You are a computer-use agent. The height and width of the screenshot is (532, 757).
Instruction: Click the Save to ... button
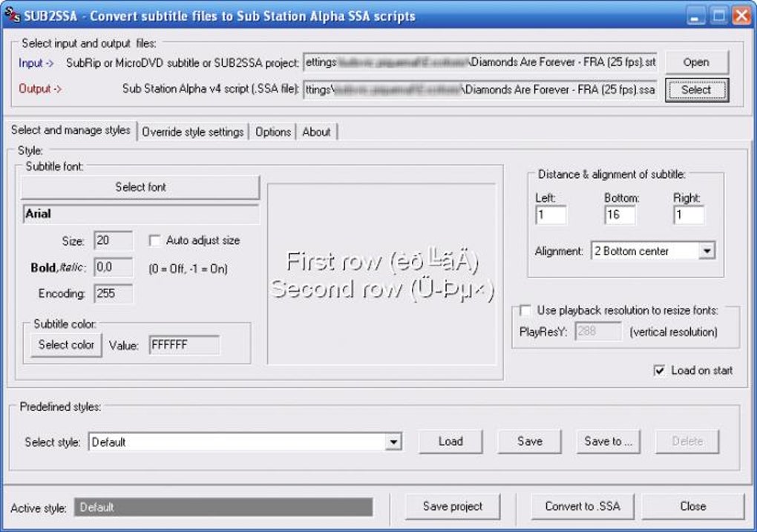[609, 441]
